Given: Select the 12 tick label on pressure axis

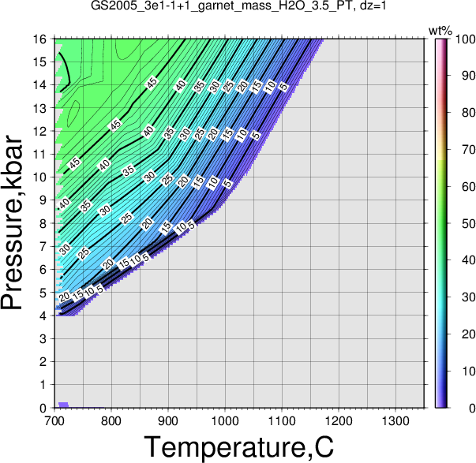Looking at the screenshot, I should 39,132.
